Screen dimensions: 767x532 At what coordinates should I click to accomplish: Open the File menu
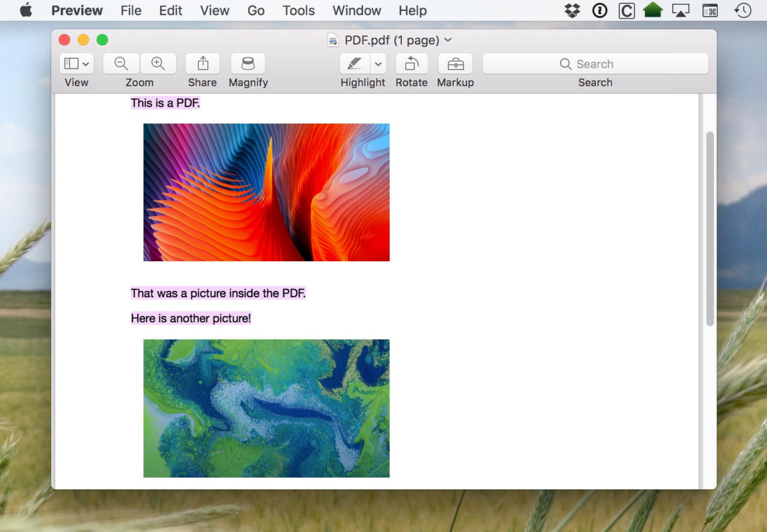coord(131,10)
